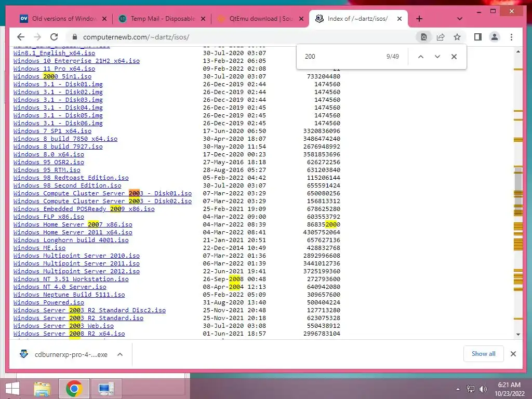Open Windows Compute Cluster Server 2003 Disk01.iso
Screen dimensions: 532x399
point(102,193)
